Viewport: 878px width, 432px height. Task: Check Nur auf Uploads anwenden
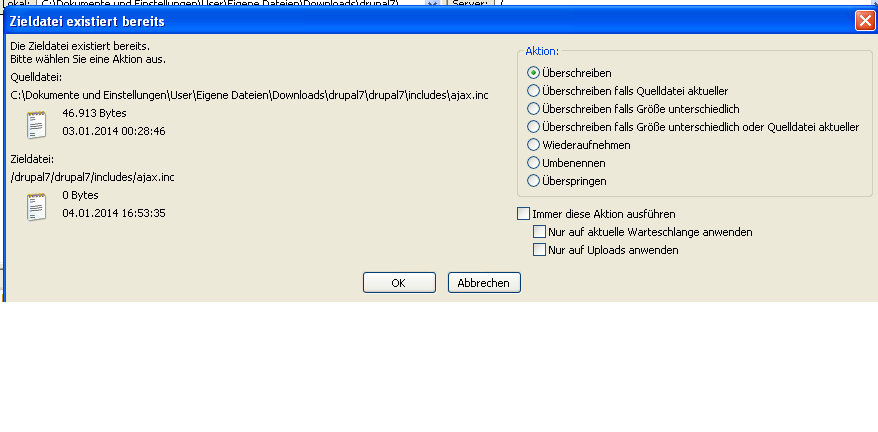540,250
